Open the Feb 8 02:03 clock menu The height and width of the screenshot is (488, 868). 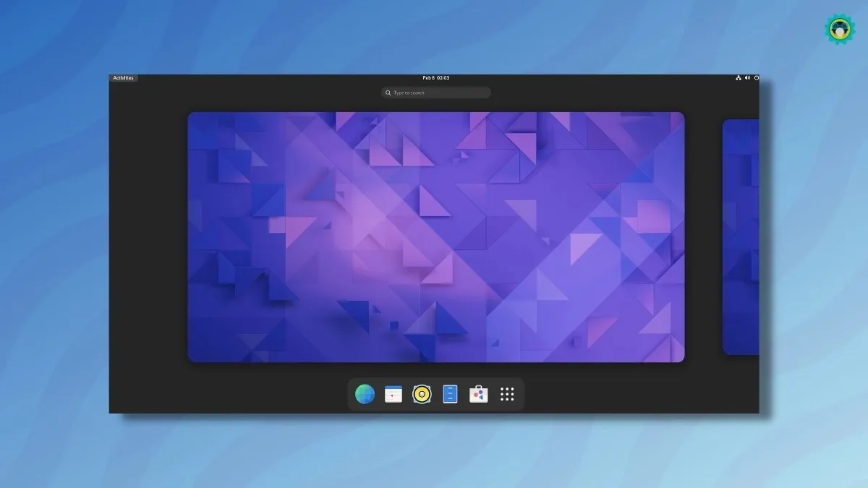coord(436,77)
